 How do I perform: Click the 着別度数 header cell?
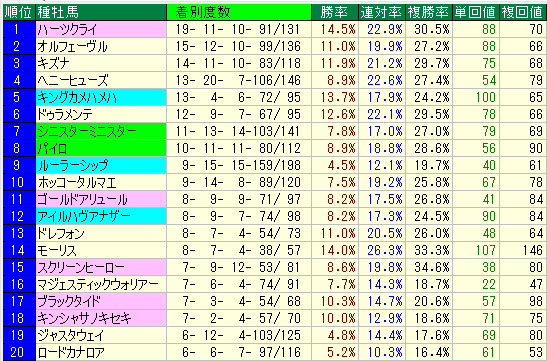(239, 12)
